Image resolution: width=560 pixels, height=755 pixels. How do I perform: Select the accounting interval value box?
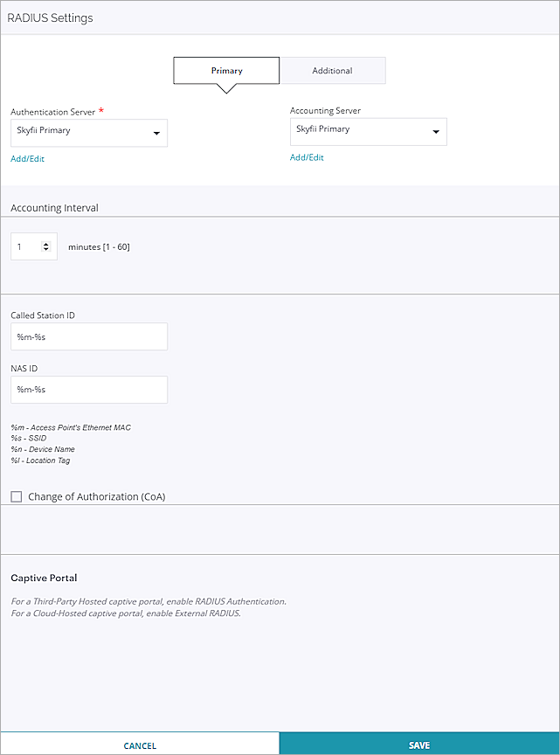point(26,246)
